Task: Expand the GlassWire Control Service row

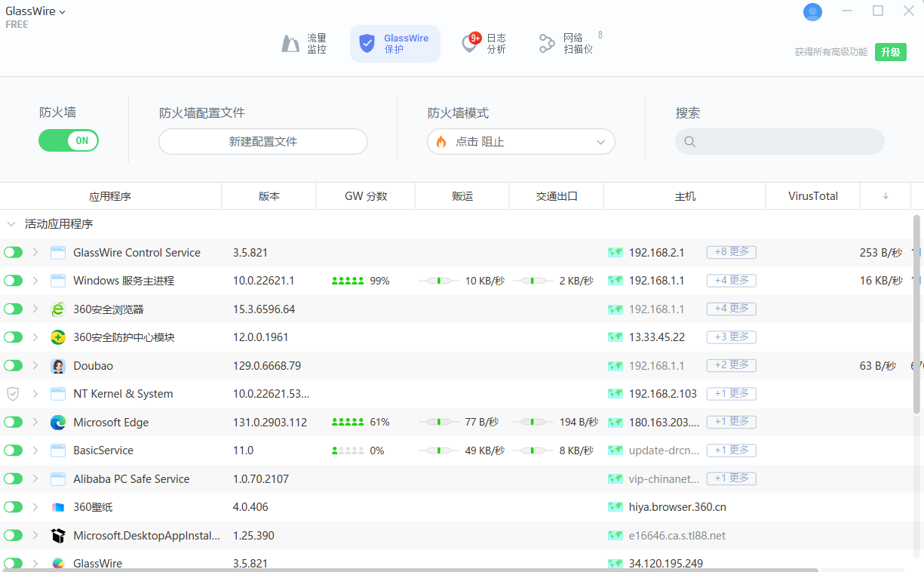Action: pyautogui.click(x=35, y=251)
